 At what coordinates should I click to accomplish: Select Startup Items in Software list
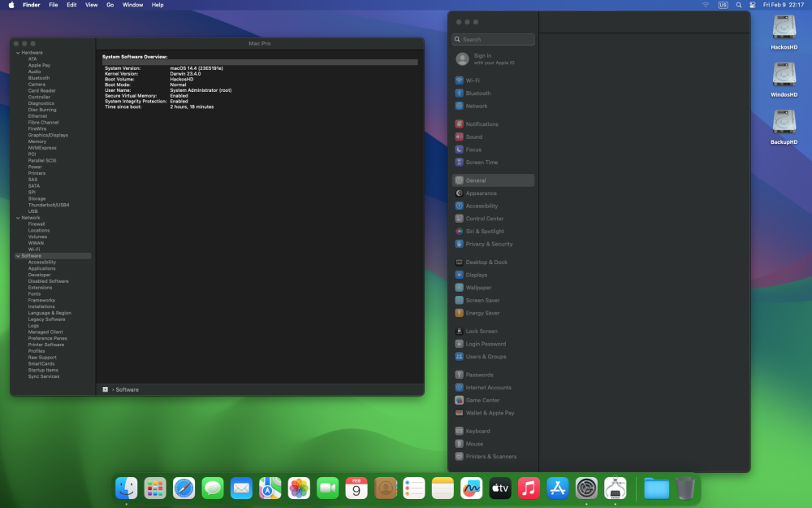43,370
